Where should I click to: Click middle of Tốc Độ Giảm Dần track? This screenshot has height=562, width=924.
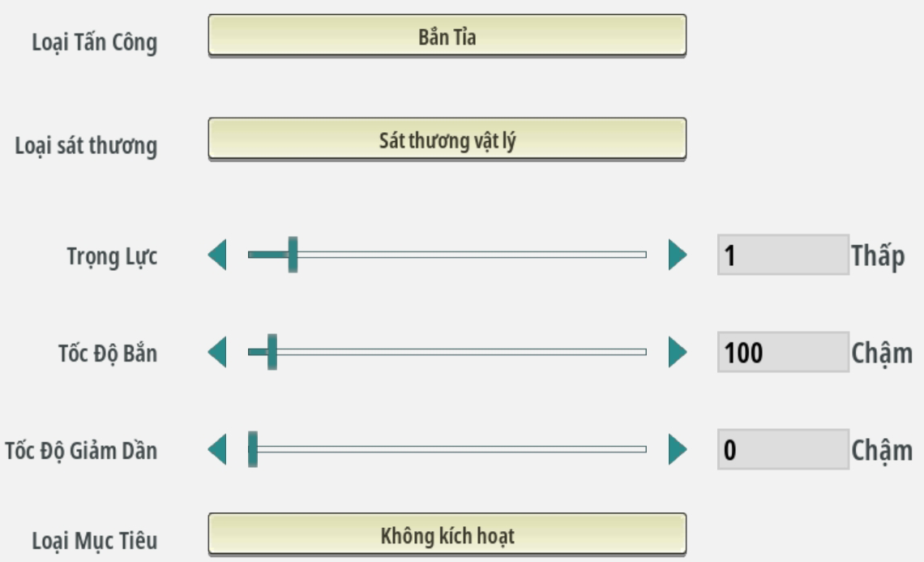(447, 449)
